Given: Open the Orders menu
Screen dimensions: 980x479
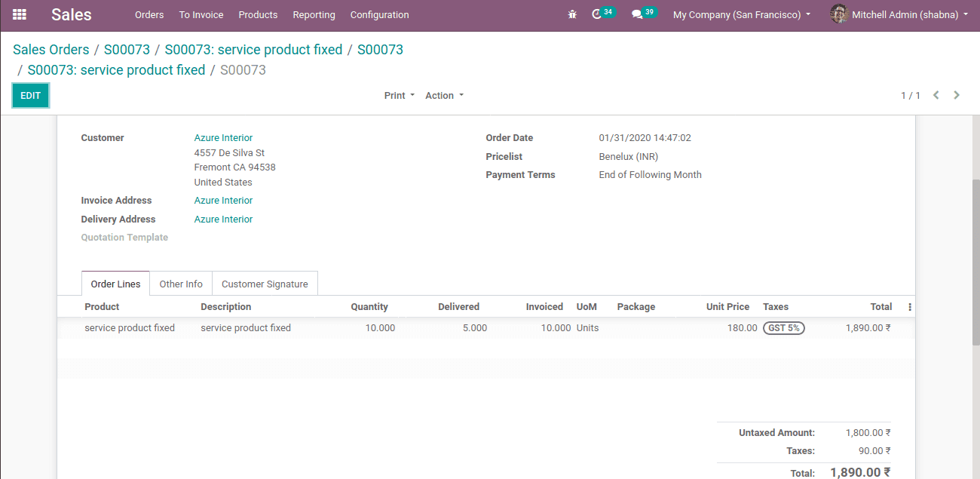Looking at the screenshot, I should pos(149,14).
